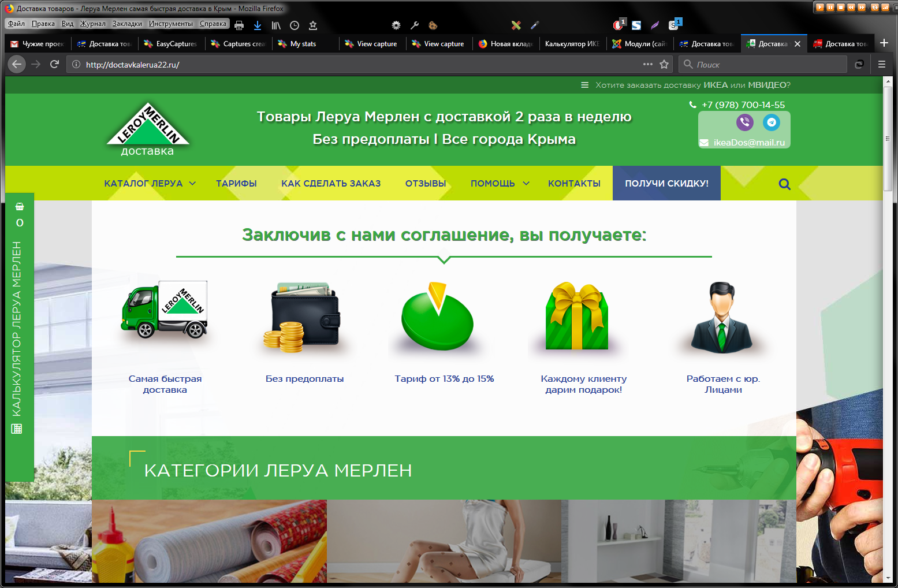Click the calculator grid icon in side panel
This screenshot has width=898, height=588.
pyautogui.click(x=17, y=429)
